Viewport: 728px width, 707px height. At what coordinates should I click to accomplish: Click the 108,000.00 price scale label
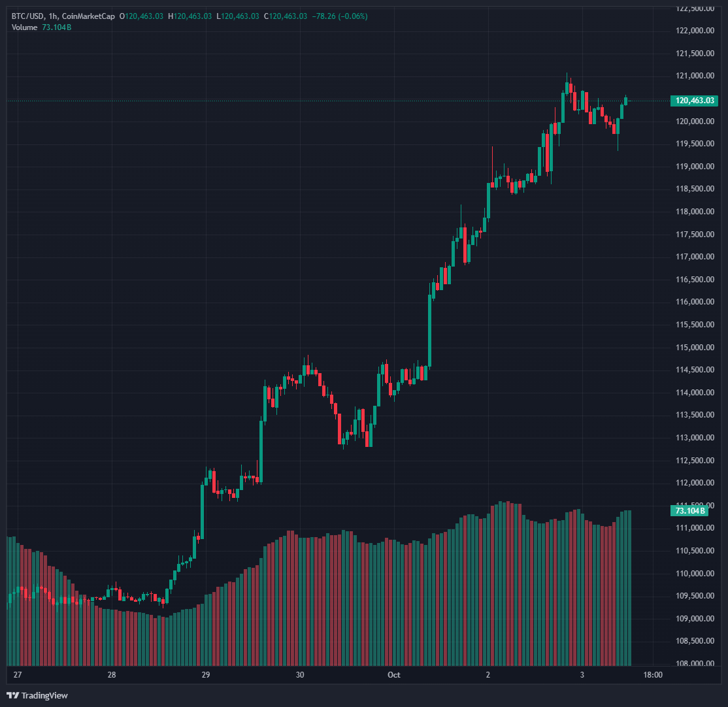pyautogui.click(x=695, y=663)
